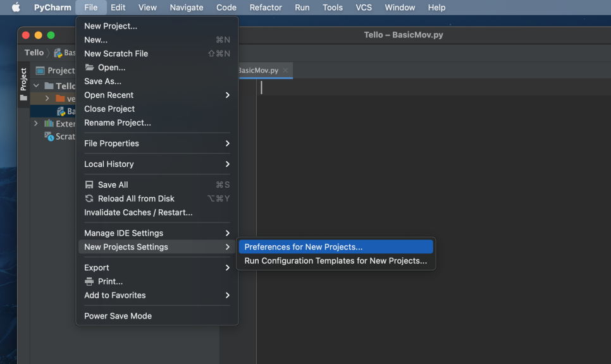611x364 pixels.
Task: Expand the Add to Favorites submenu arrow
Action: click(x=227, y=295)
